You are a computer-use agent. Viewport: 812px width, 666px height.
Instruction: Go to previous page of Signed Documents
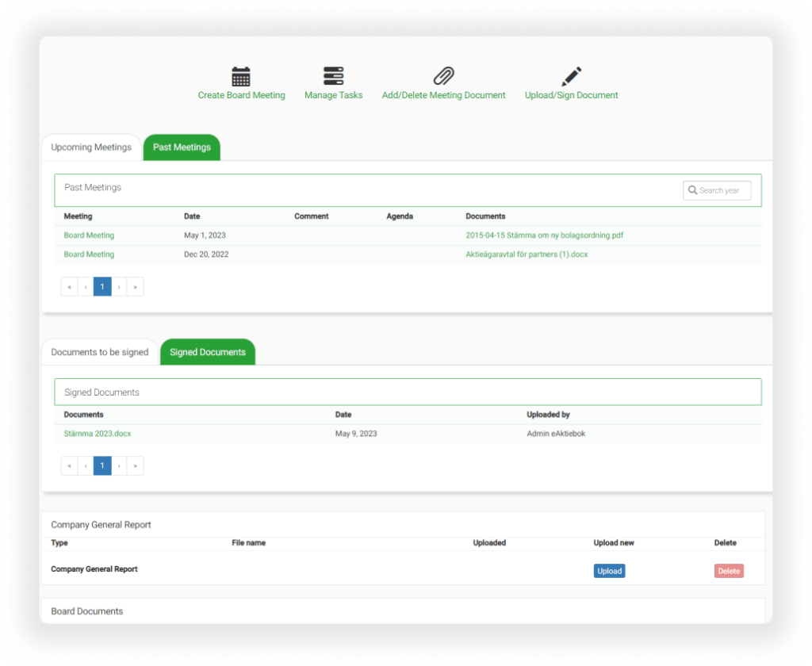tap(86, 465)
